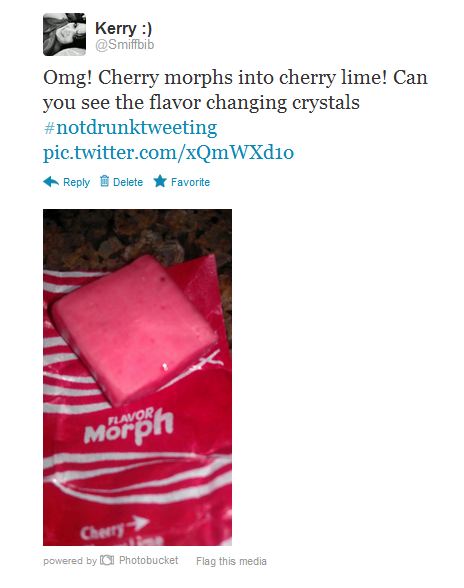Click the Reply arrow icon
The image size is (464, 588).
(x=51, y=182)
